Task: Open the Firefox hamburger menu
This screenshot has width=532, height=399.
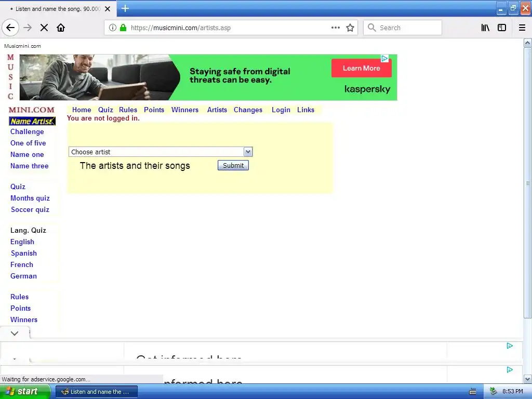Action: [x=522, y=28]
